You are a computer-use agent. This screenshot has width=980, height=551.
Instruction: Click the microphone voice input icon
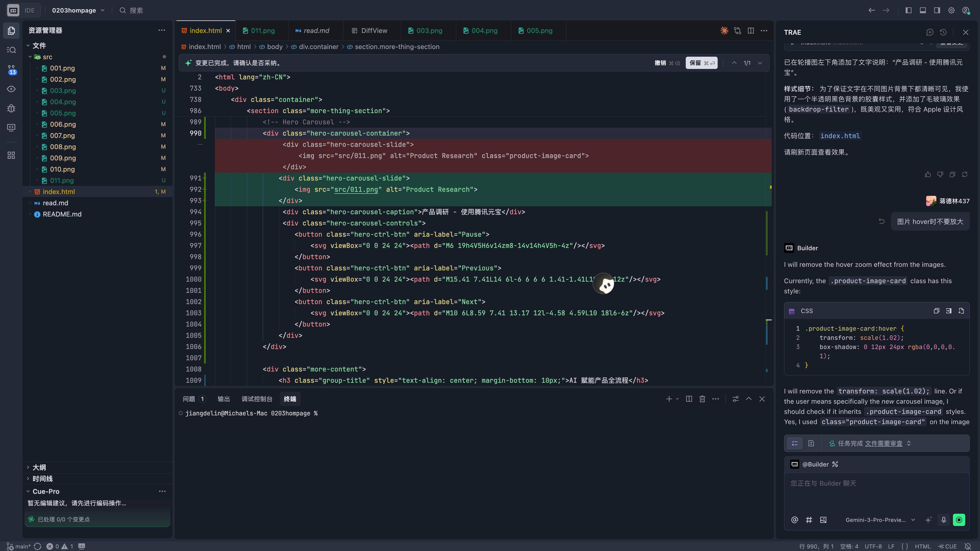pos(944,520)
